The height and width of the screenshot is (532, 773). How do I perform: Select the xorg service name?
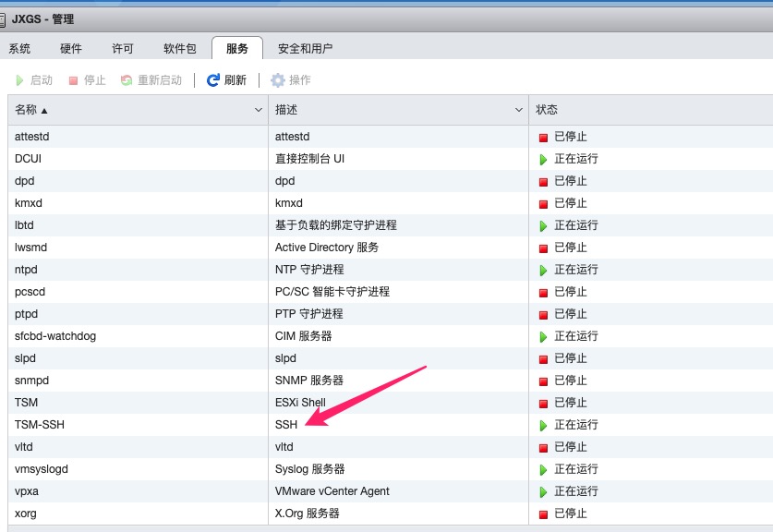pyautogui.click(x=26, y=514)
